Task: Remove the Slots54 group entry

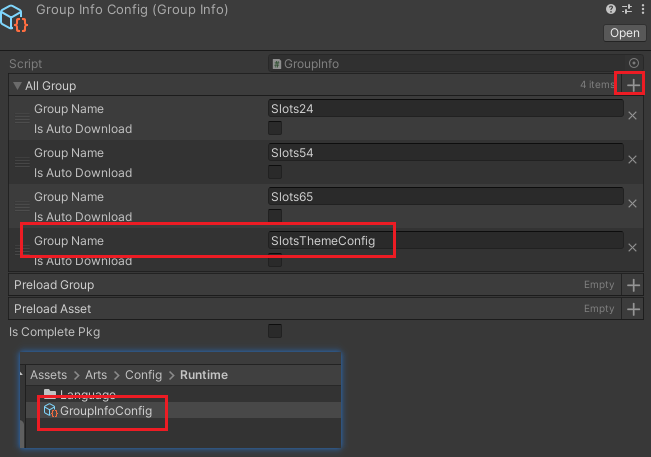Action: click(x=632, y=160)
